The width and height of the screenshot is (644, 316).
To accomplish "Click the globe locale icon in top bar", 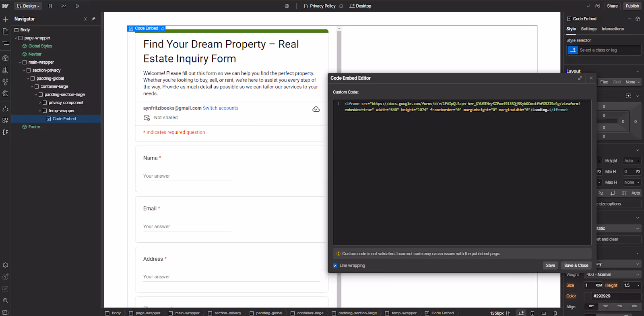I will point(287,6).
